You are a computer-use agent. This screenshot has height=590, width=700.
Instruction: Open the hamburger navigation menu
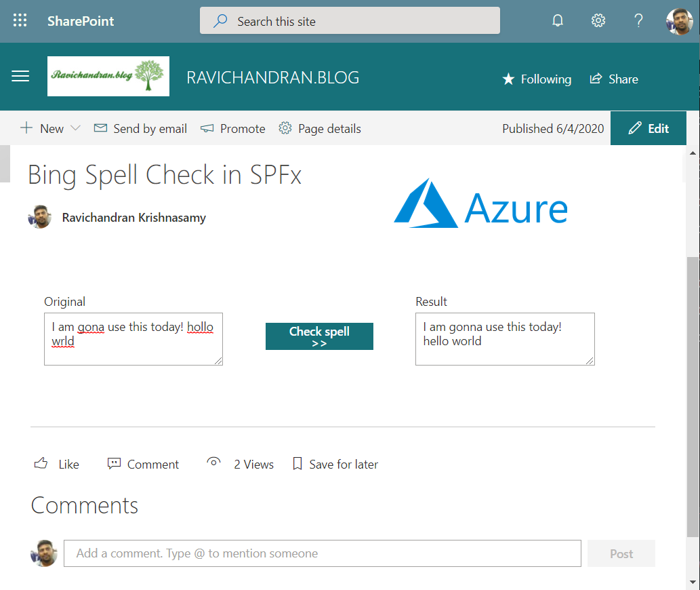20,77
